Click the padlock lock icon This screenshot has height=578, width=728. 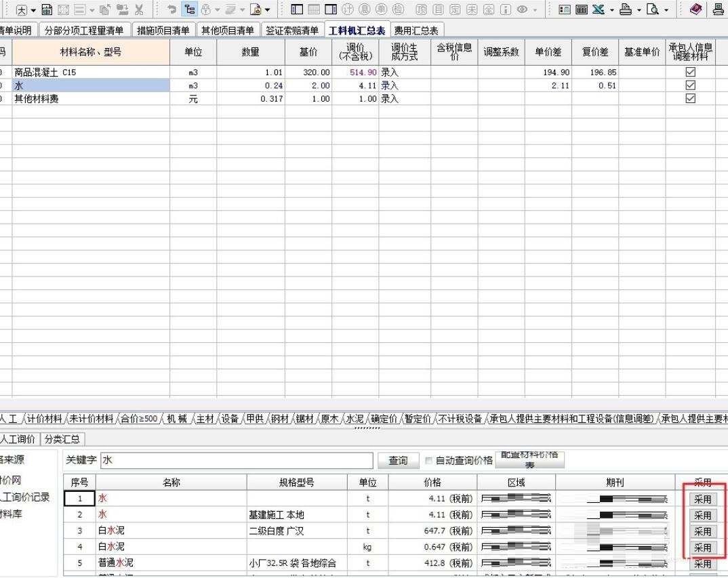(x=206, y=9)
